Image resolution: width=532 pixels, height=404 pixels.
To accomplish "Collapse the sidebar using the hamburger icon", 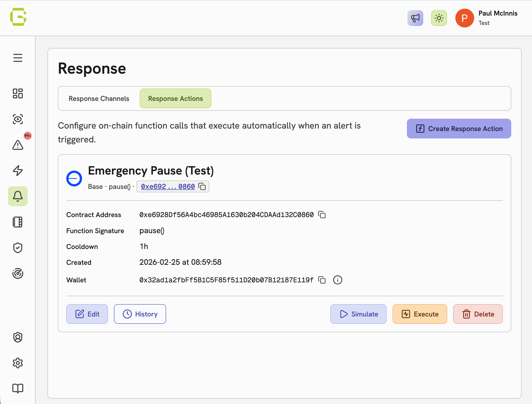I will pyautogui.click(x=18, y=58).
